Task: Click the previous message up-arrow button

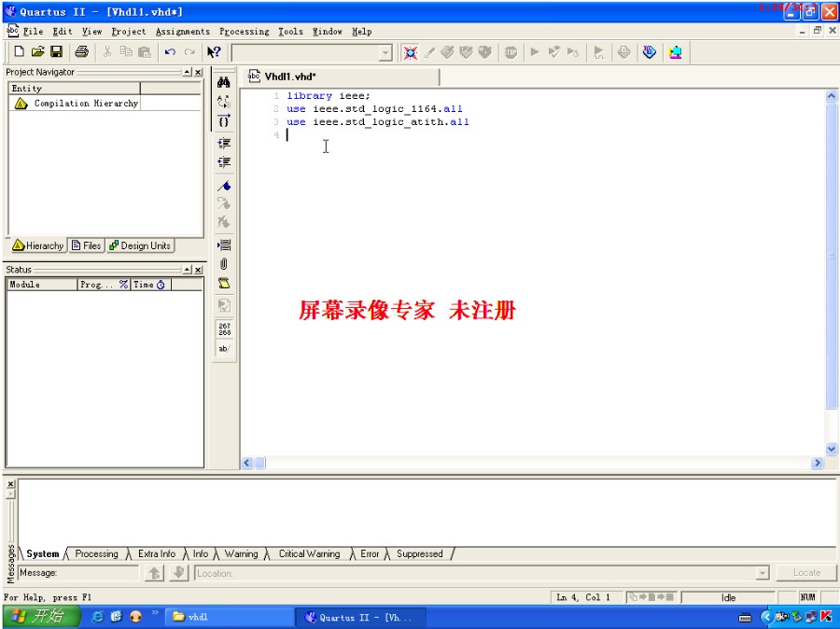Action: [155, 573]
